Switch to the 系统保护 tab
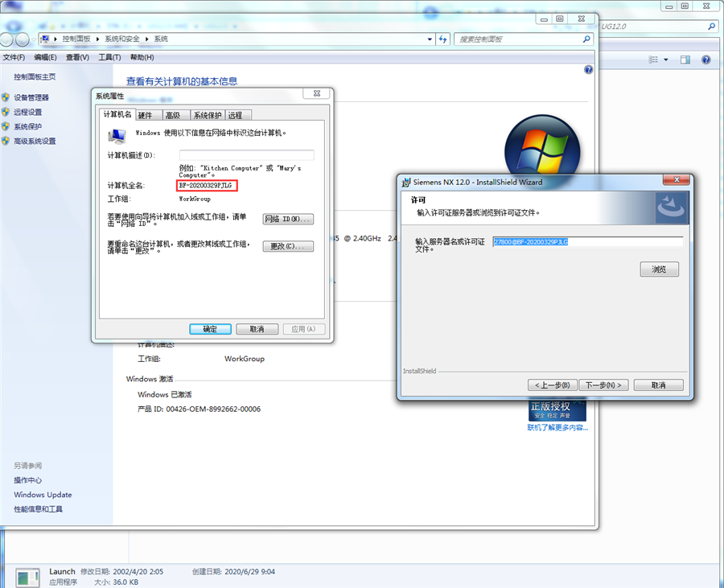Viewport: 724px width, 588px height. click(208, 115)
